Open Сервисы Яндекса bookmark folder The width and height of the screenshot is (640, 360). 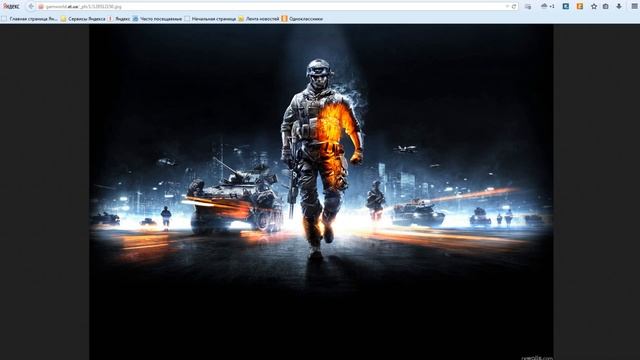(x=83, y=19)
